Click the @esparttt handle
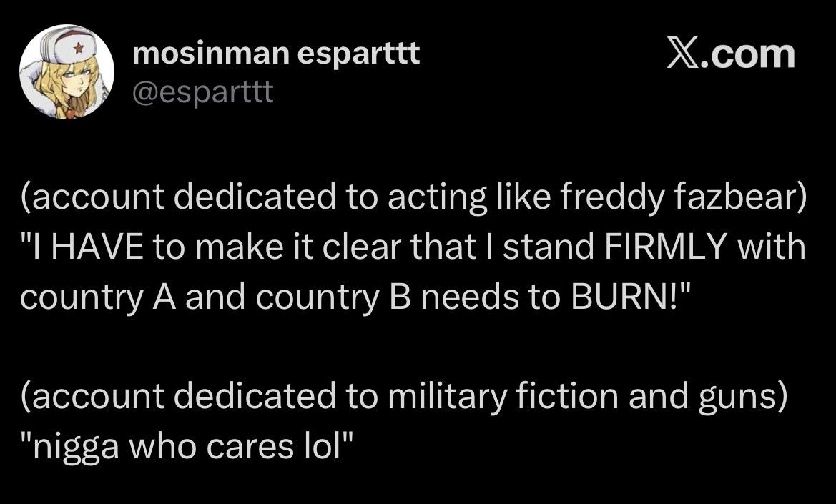The image size is (836, 504). coord(203,92)
